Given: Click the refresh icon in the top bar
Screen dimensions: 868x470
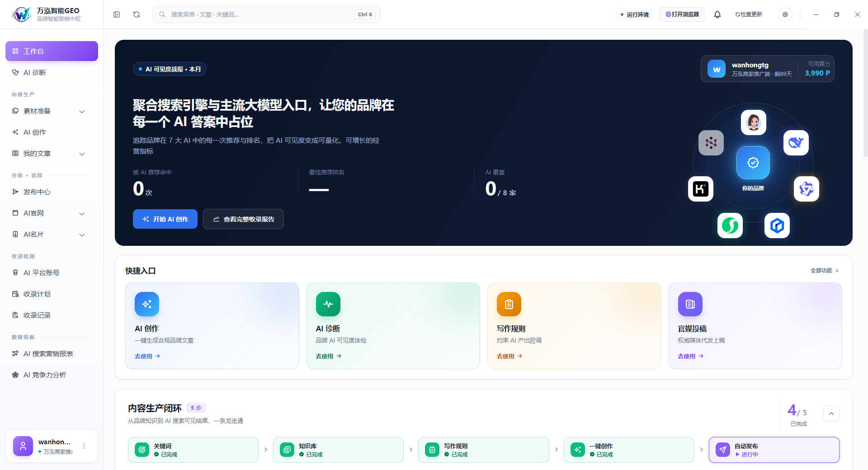Looking at the screenshot, I should 137,14.
